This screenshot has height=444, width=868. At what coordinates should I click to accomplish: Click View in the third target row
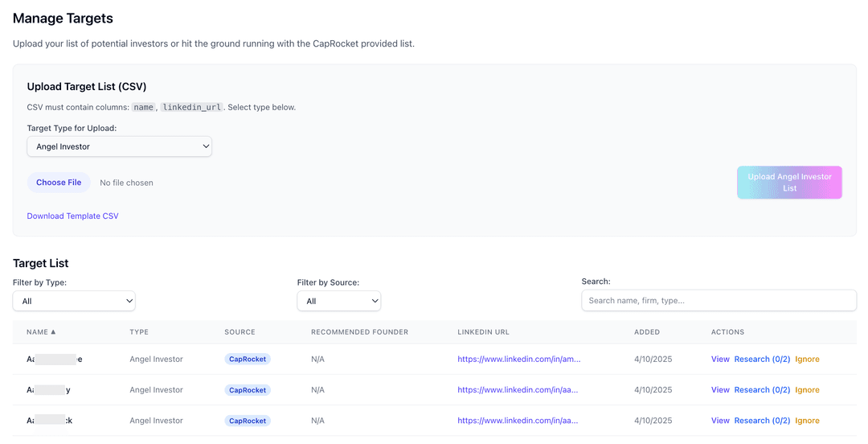(720, 421)
